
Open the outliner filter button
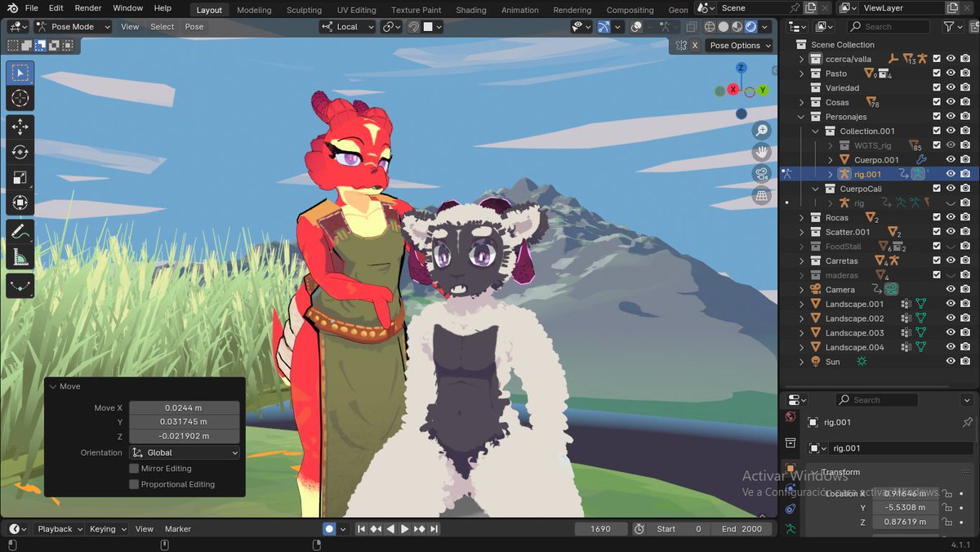952,27
